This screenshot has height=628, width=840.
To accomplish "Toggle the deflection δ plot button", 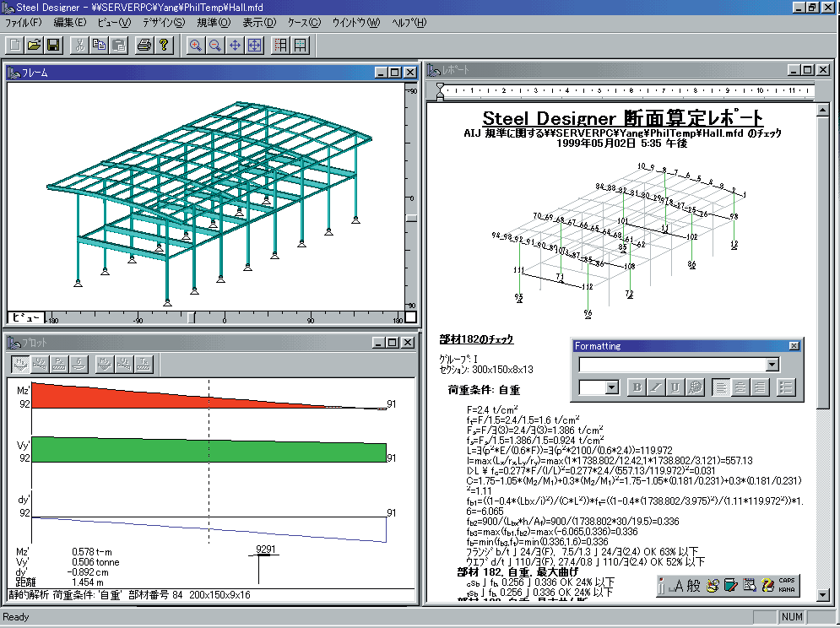I will coord(79,365).
